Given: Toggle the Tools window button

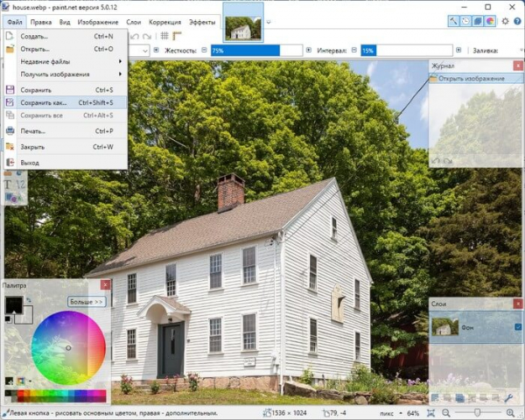Looking at the screenshot, I should 453,21.
